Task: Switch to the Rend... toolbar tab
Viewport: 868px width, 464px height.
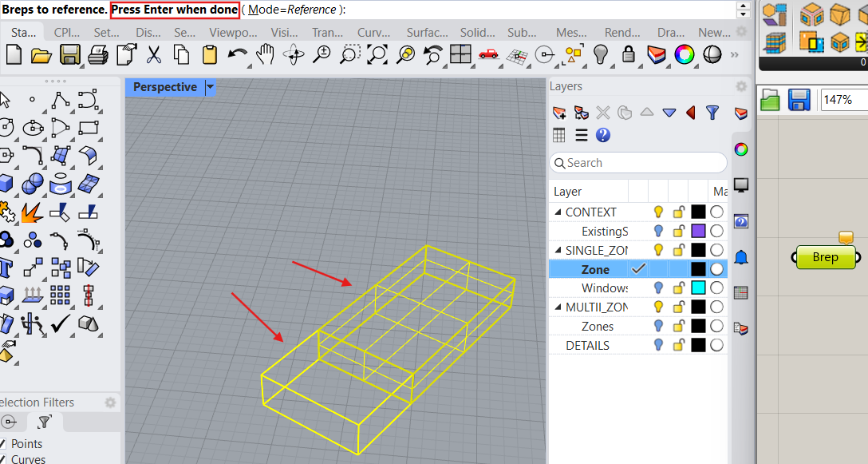Action: click(x=622, y=33)
